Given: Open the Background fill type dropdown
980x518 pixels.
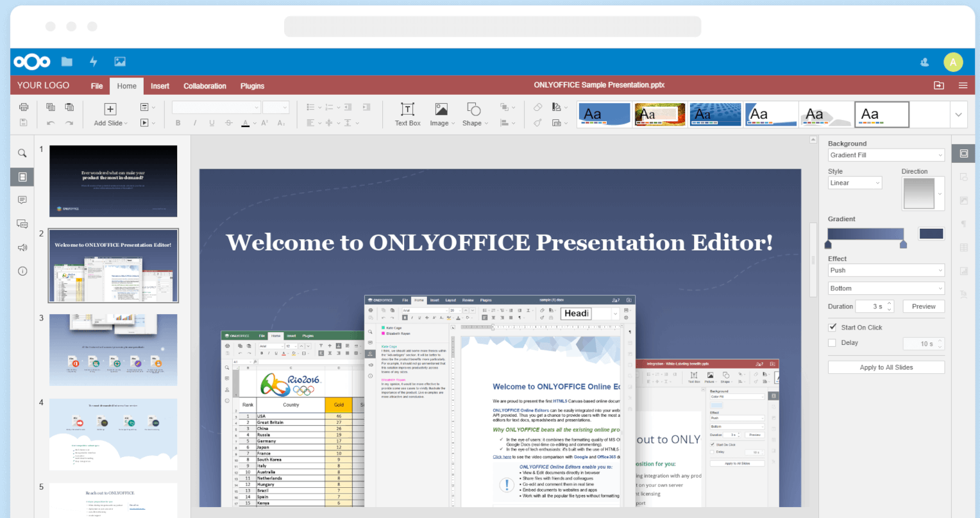Looking at the screenshot, I should (886, 155).
